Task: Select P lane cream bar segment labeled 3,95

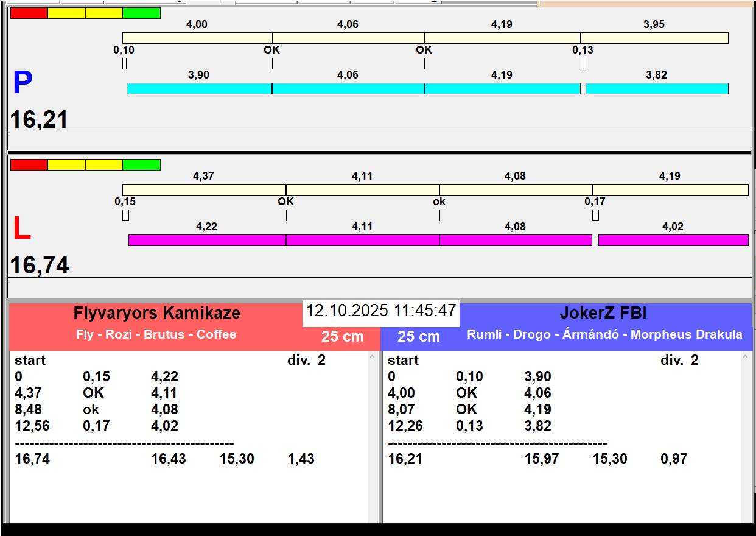Action: [654, 38]
